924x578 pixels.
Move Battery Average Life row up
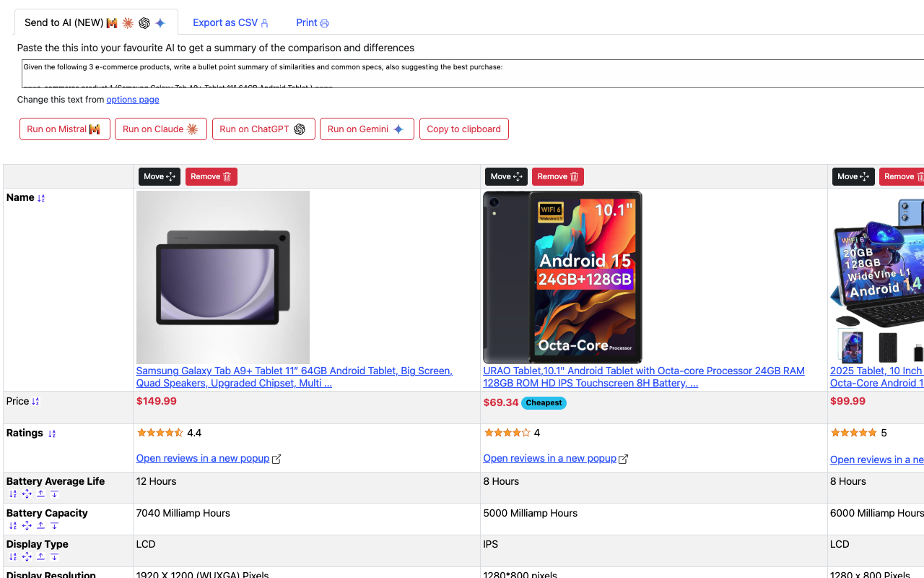pos(40,494)
